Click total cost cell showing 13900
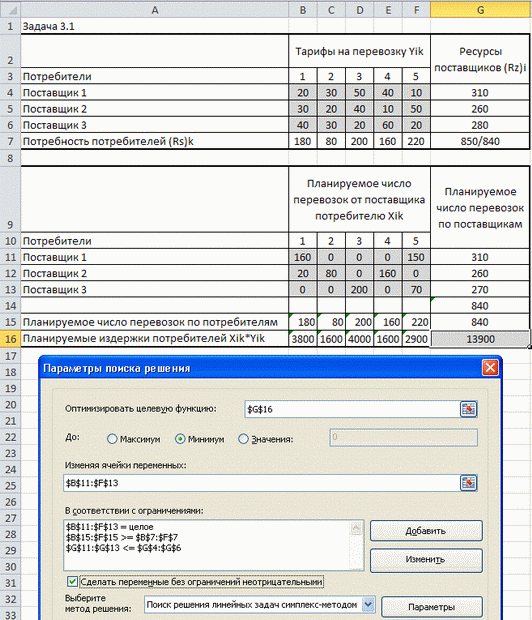The image size is (532, 620). coord(480,339)
